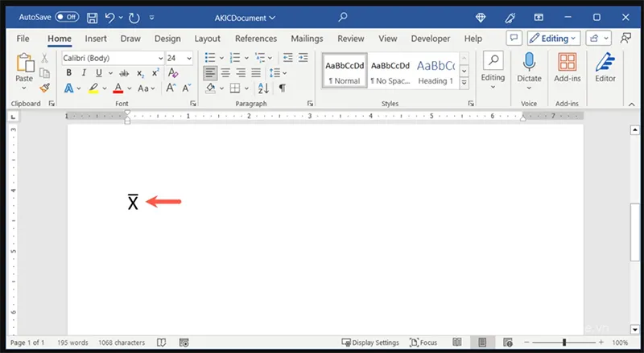
Task: Toggle left paragraph alignment
Action: [x=210, y=73]
